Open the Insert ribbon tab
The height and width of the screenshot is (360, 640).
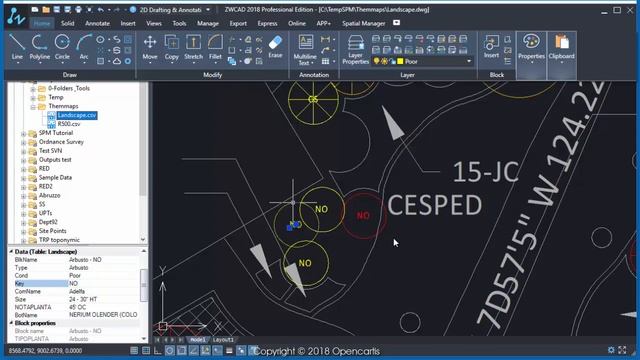128,23
